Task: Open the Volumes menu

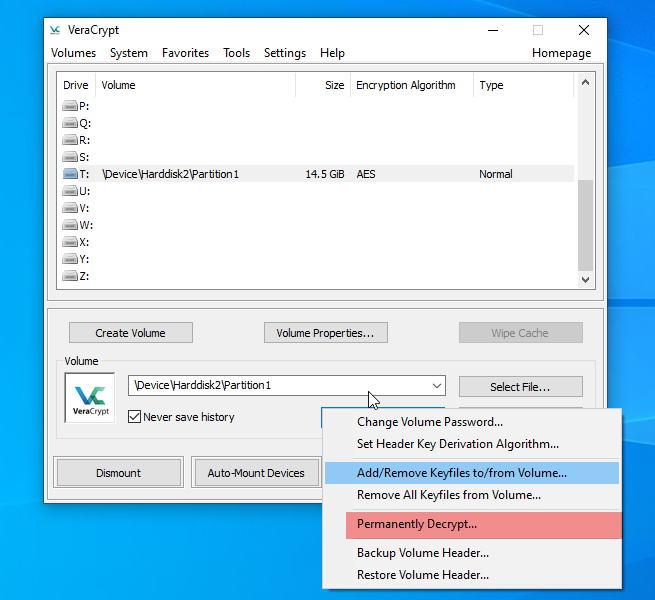Action: [73, 53]
